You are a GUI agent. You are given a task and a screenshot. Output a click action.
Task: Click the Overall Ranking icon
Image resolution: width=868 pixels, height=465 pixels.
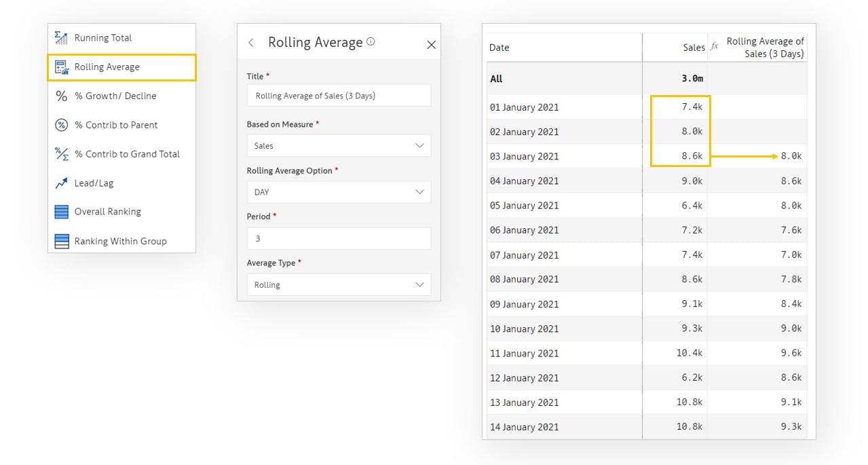(x=61, y=212)
